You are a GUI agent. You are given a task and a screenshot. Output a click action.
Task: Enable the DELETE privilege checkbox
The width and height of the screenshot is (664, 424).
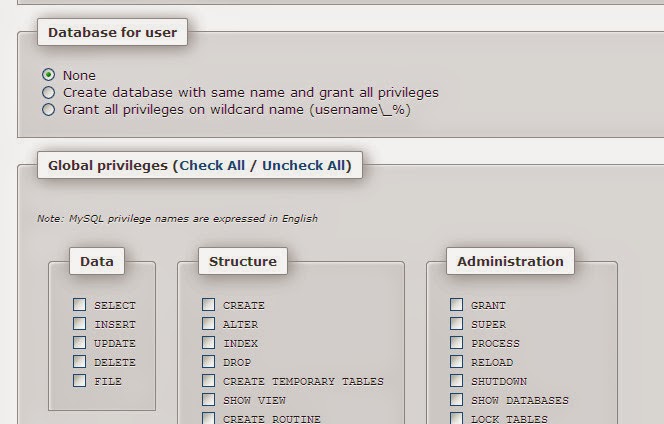click(79, 362)
